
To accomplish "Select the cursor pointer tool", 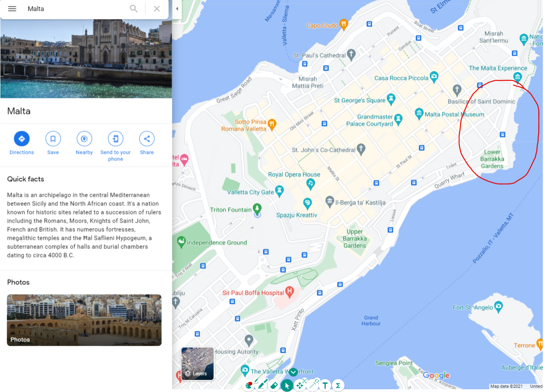I will tap(287, 386).
